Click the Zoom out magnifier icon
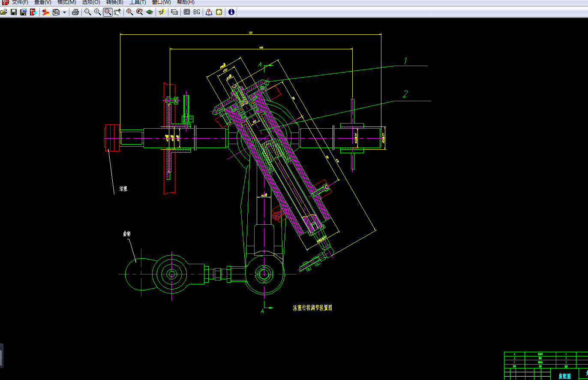588x380 pixels. point(88,12)
